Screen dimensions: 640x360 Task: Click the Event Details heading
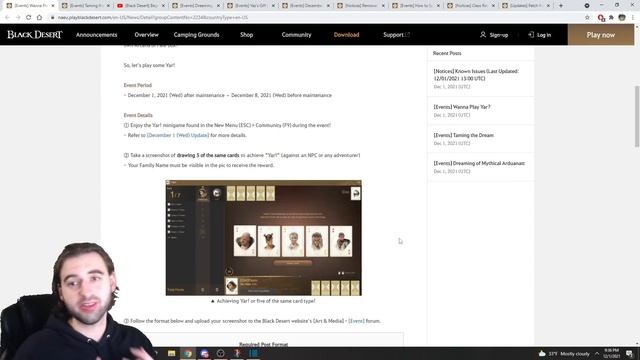[x=138, y=115]
